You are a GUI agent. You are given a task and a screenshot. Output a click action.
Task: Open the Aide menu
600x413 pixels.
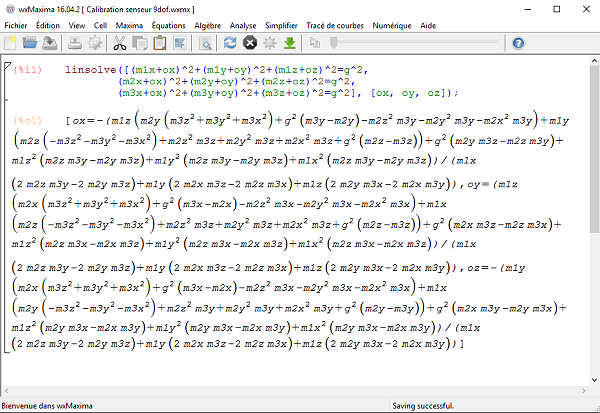coord(428,26)
